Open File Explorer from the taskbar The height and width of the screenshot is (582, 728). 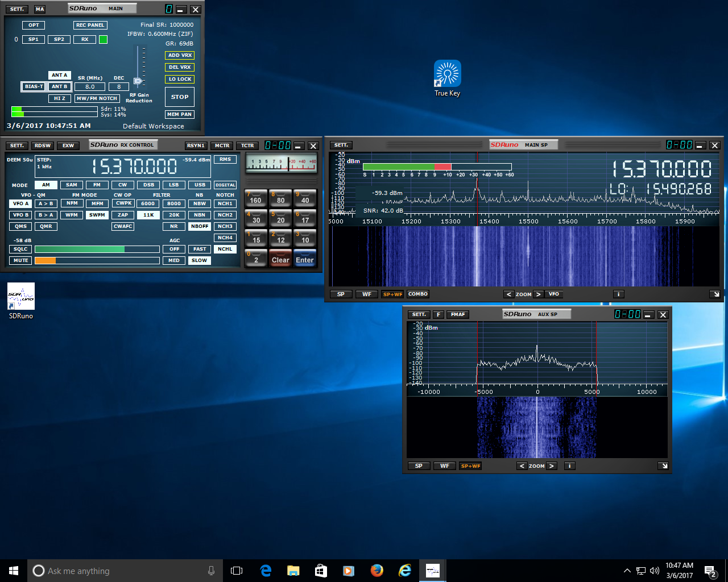point(293,571)
